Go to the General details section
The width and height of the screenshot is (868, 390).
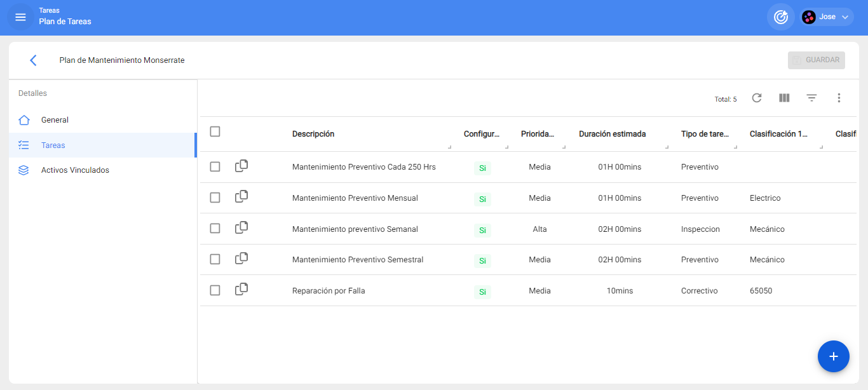click(x=55, y=120)
